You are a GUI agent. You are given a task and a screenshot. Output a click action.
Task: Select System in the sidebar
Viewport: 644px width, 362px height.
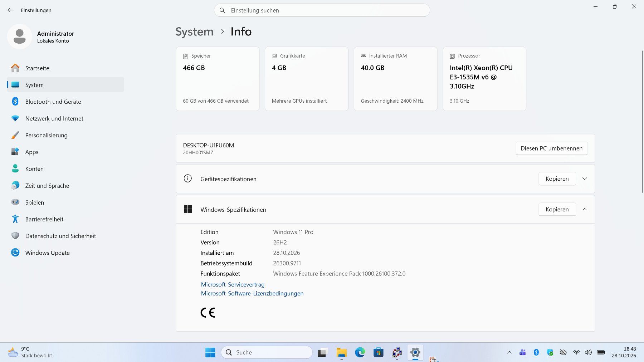[x=65, y=85]
